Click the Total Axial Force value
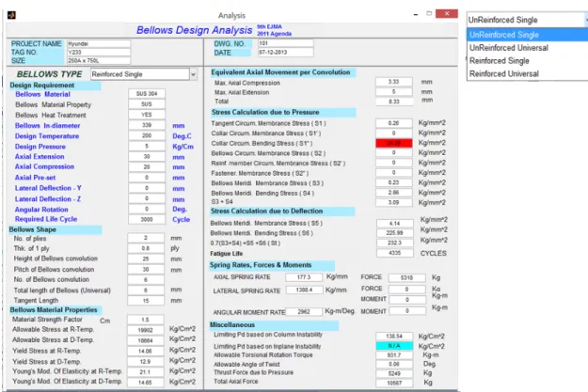588x392 pixels. click(x=394, y=383)
